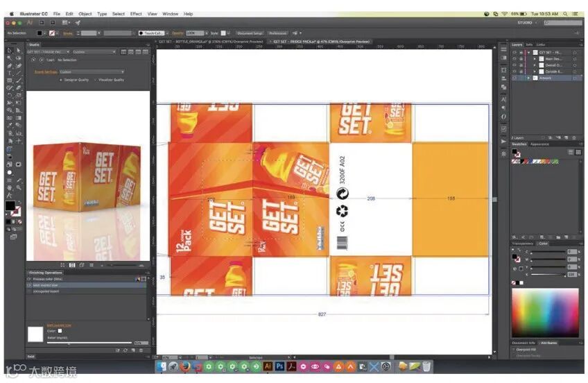Image resolution: width=588 pixels, height=383 pixels.
Task: Click the search field in the application bar
Action: point(563,23)
